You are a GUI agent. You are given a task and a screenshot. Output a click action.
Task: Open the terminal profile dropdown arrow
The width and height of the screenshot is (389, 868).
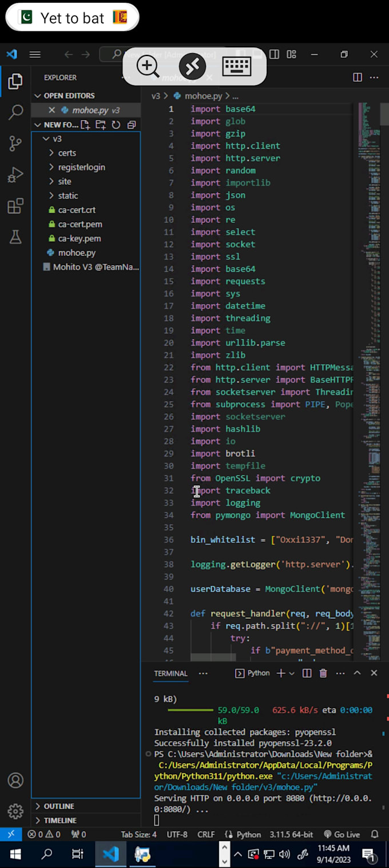[x=292, y=673]
